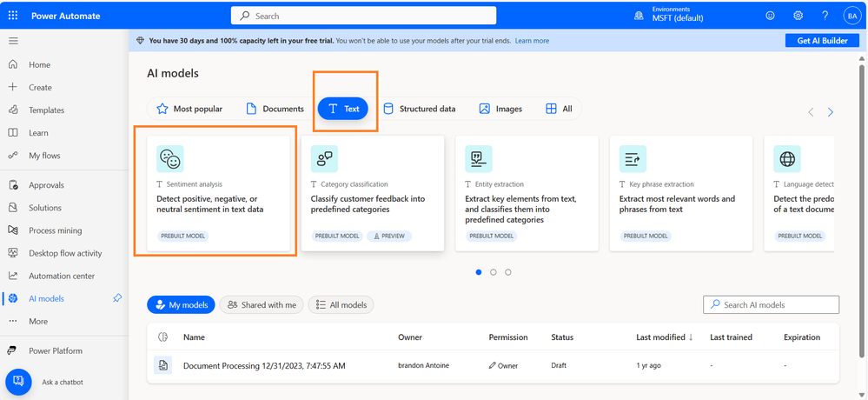Viewport: 868px width, 400px height.
Task: Click the search magnifier icon in top bar
Action: pos(244,16)
